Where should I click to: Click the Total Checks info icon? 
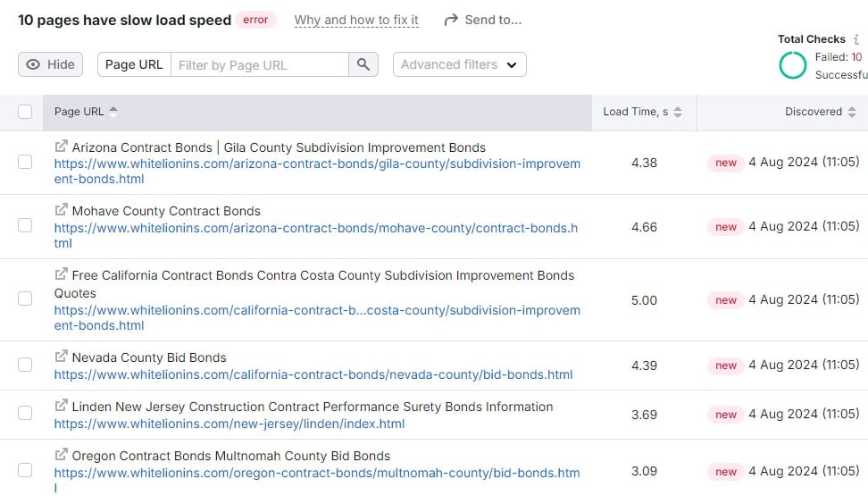[x=856, y=39]
